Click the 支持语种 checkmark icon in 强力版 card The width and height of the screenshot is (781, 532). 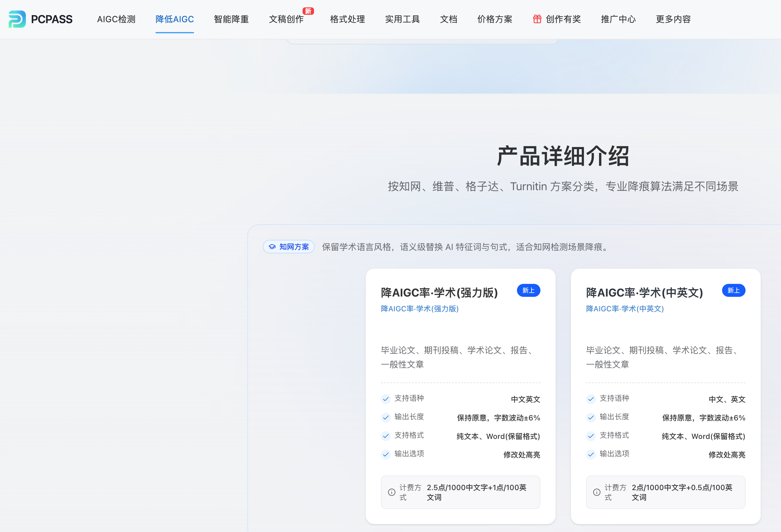click(386, 399)
